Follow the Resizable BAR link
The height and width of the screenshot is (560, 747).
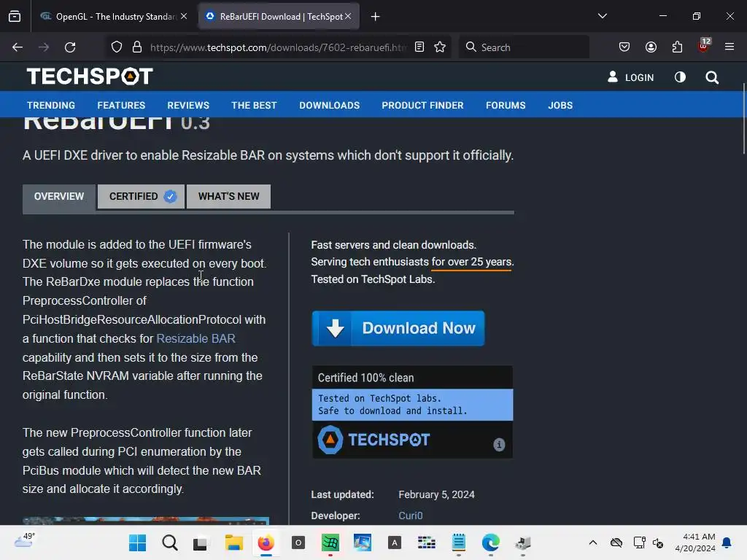196,338
